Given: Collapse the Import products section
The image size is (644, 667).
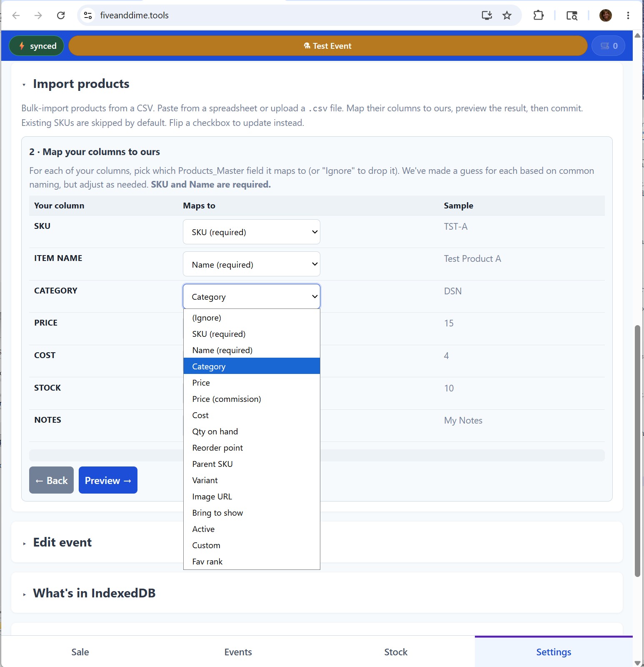Looking at the screenshot, I should point(81,84).
